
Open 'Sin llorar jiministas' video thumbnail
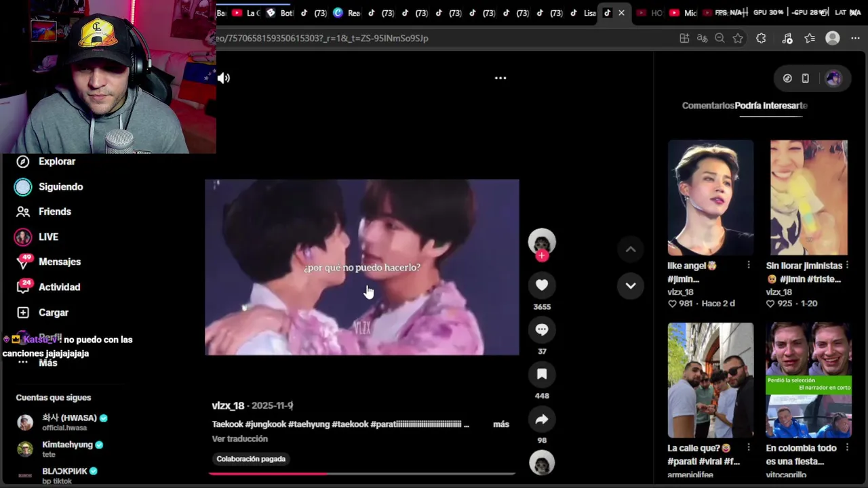[x=809, y=197]
